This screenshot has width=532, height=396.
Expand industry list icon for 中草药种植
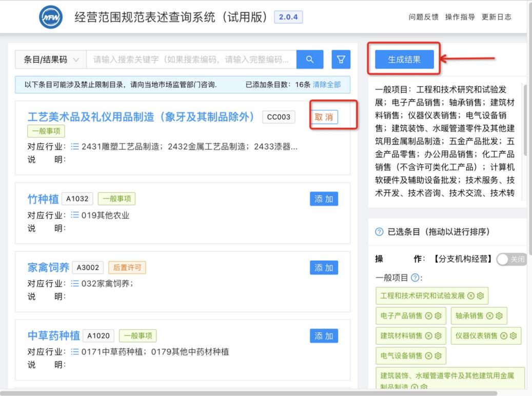point(74,352)
